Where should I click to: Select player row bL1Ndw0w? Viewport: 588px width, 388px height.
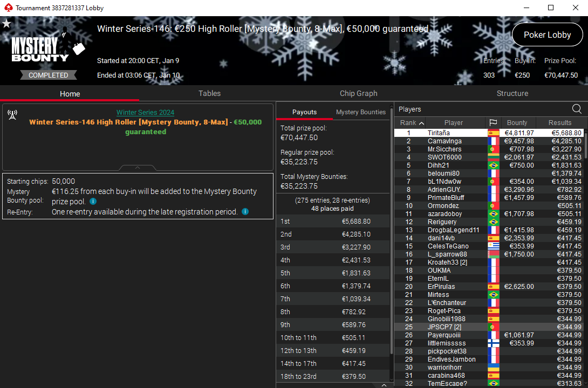pos(489,182)
